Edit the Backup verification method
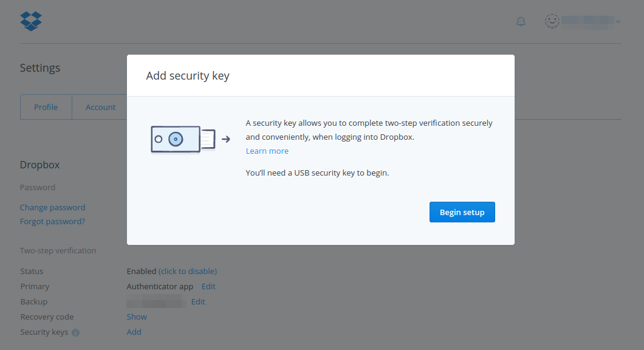Image resolution: width=644 pixels, height=350 pixels. pyautogui.click(x=198, y=301)
